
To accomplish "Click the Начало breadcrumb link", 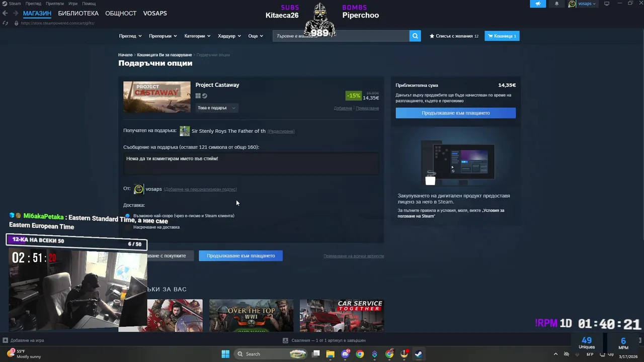I will click(x=125, y=55).
